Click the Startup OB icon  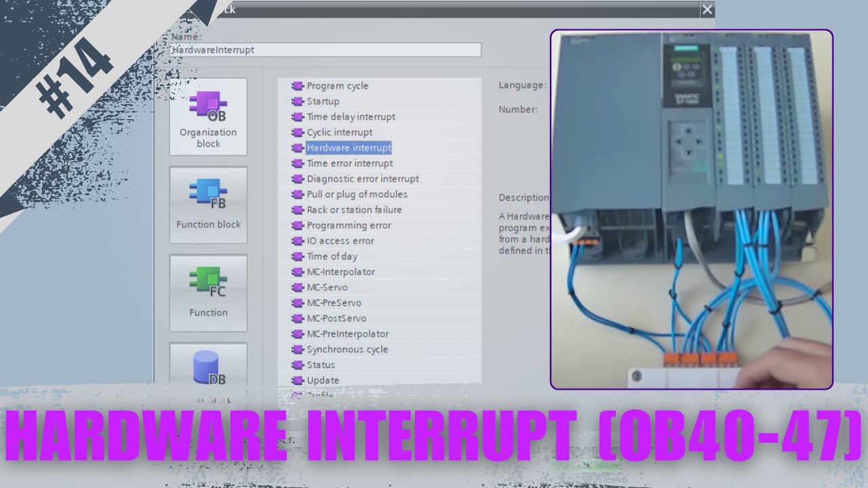[x=297, y=102]
